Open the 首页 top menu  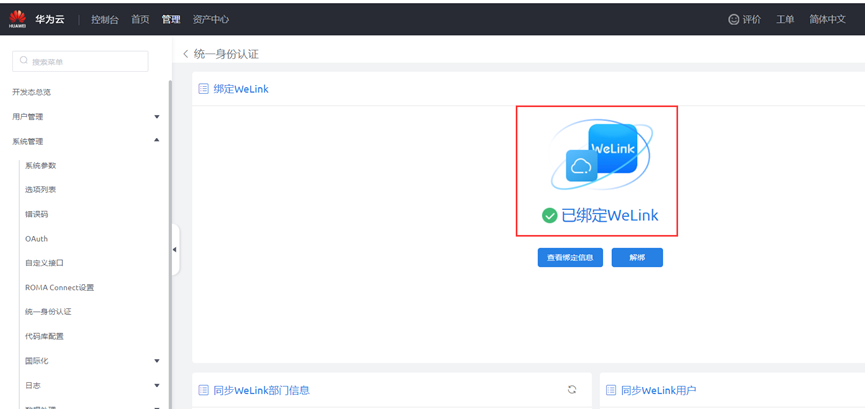140,19
